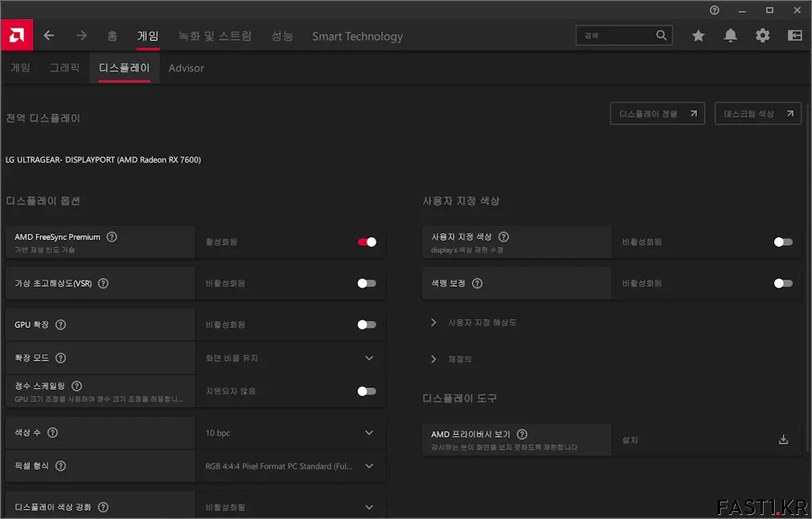Click the 디스플레이 도구 heading

click(459, 398)
